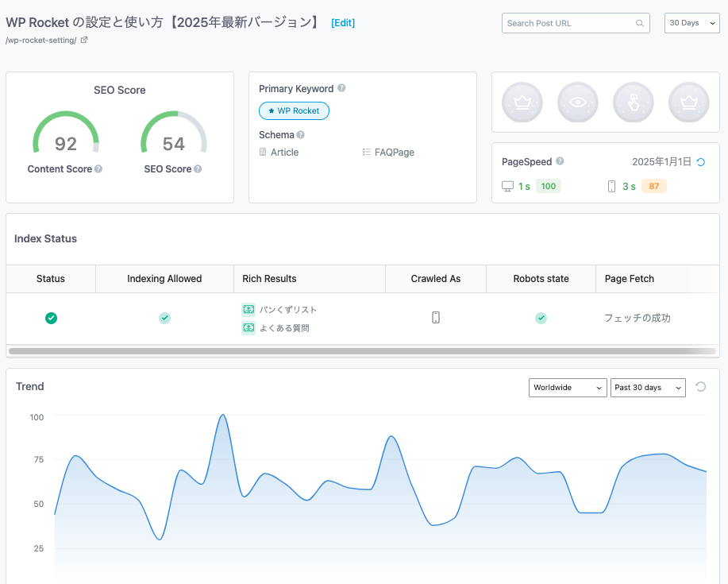Screen dimensions: 728x584
Task: Select the WP Rocket keyword tag
Action: [294, 110]
